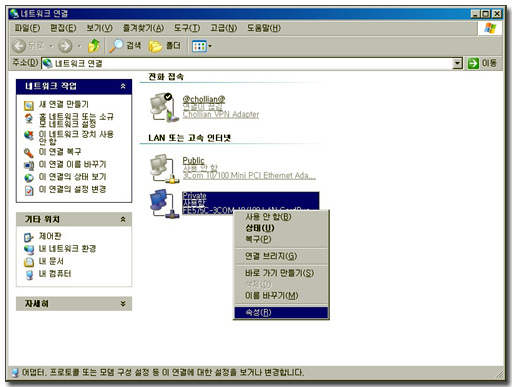Click the 이 연결의 상태 보기 icon
512x387 pixels.
29,177
